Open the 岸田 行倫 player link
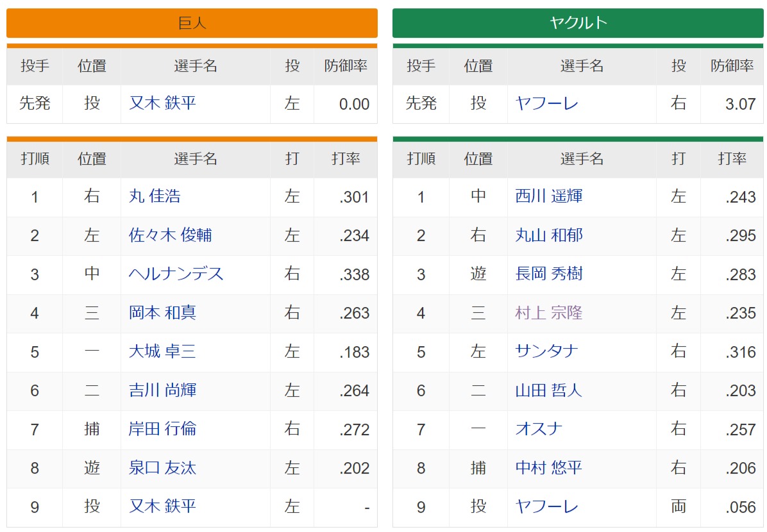The image size is (767, 532). tap(162, 429)
